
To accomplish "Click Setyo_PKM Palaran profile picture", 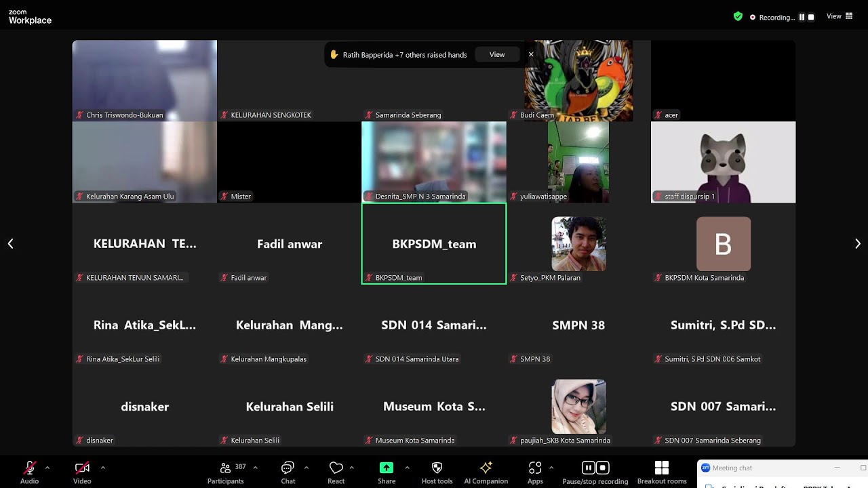I will point(578,243).
